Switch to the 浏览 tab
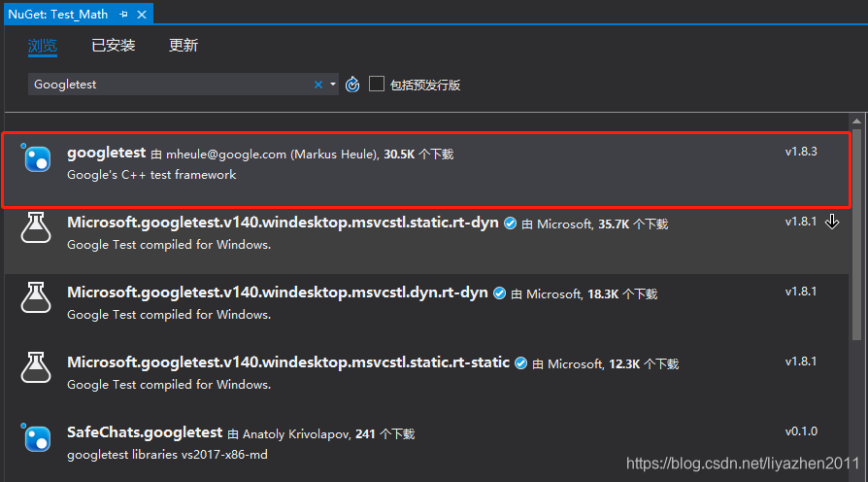Image resolution: width=868 pixels, height=482 pixels. (x=43, y=46)
